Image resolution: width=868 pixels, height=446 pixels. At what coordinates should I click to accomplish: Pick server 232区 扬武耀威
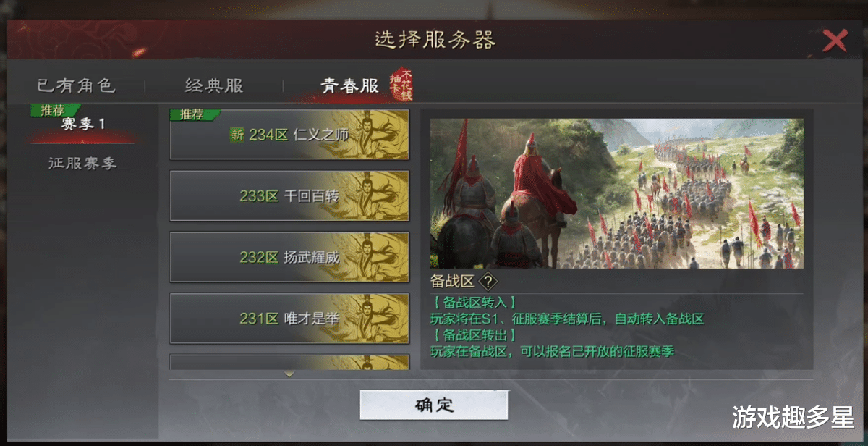289,257
